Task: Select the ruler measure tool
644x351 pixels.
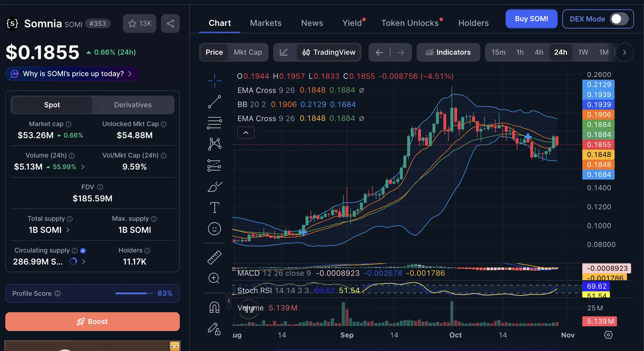Action: pyautogui.click(x=214, y=257)
